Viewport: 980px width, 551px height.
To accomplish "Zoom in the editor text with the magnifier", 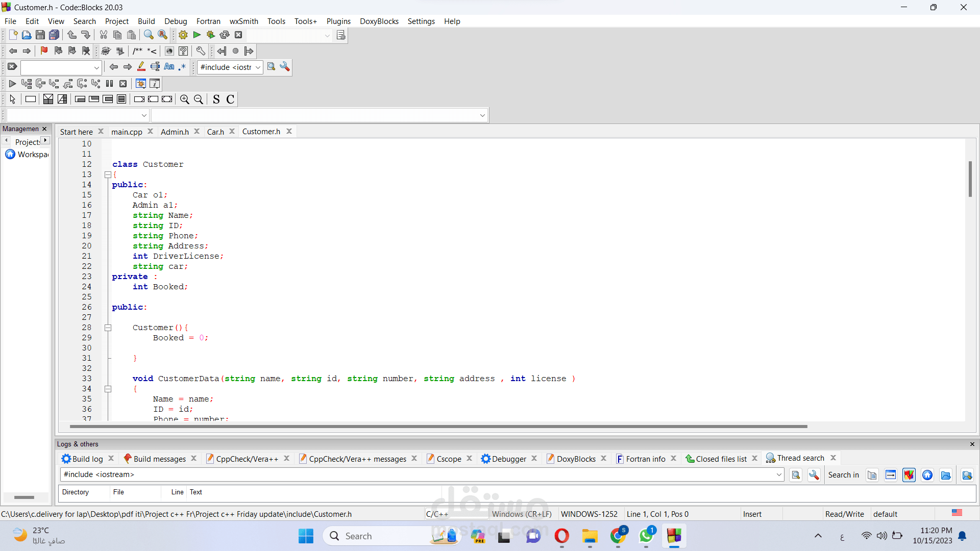I will [184, 99].
